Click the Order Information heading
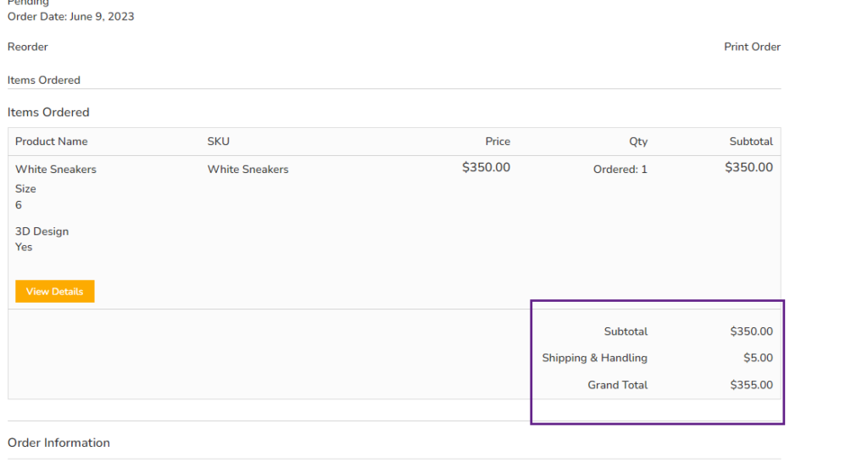Screen dimensions: 868x474 58,443
